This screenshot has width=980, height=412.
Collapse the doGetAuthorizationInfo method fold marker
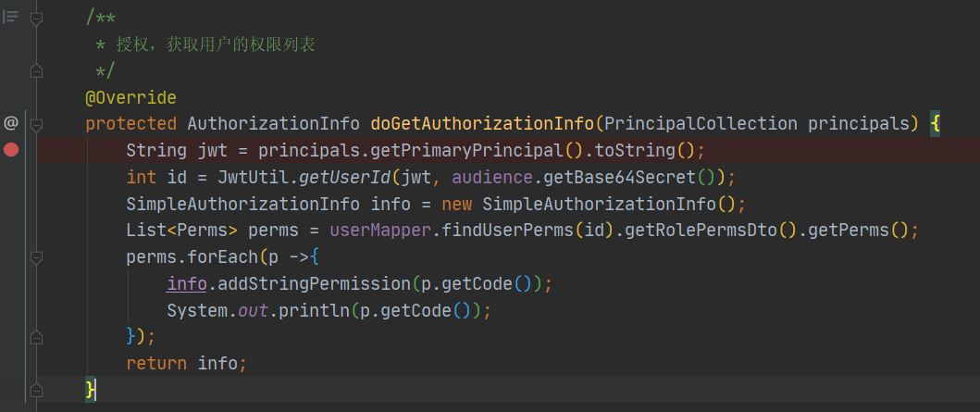36,125
